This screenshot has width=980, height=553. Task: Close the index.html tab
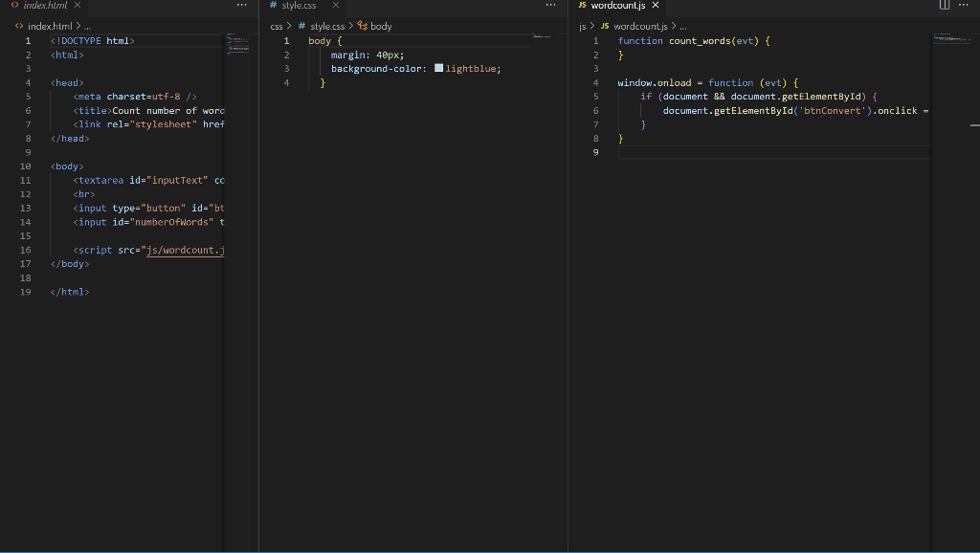click(78, 5)
